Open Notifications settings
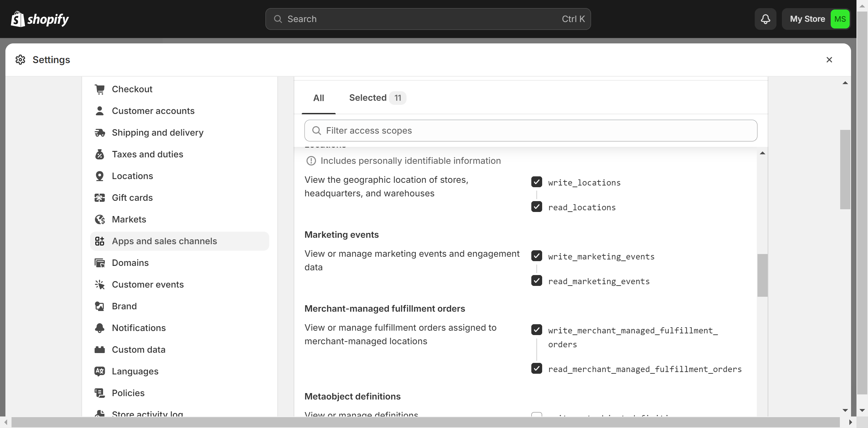This screenshot has width=868, height=428. coord(180,328)
